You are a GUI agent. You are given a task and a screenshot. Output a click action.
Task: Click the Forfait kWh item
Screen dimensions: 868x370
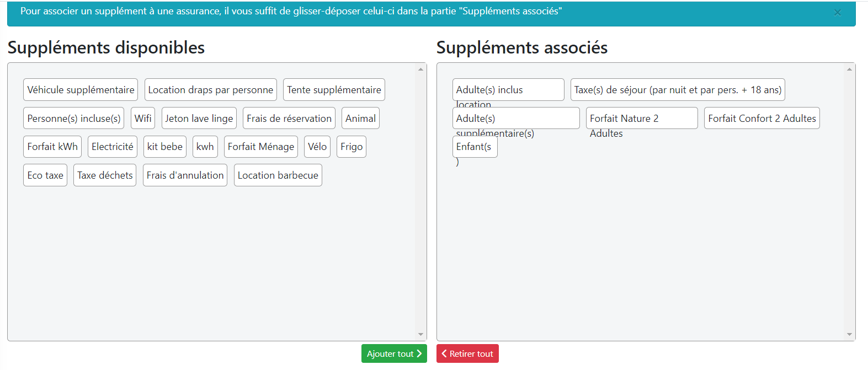[52, 147]
